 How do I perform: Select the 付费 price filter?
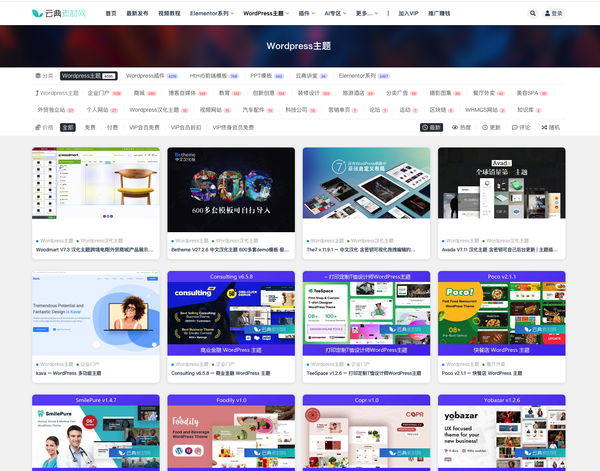point(112,127)
